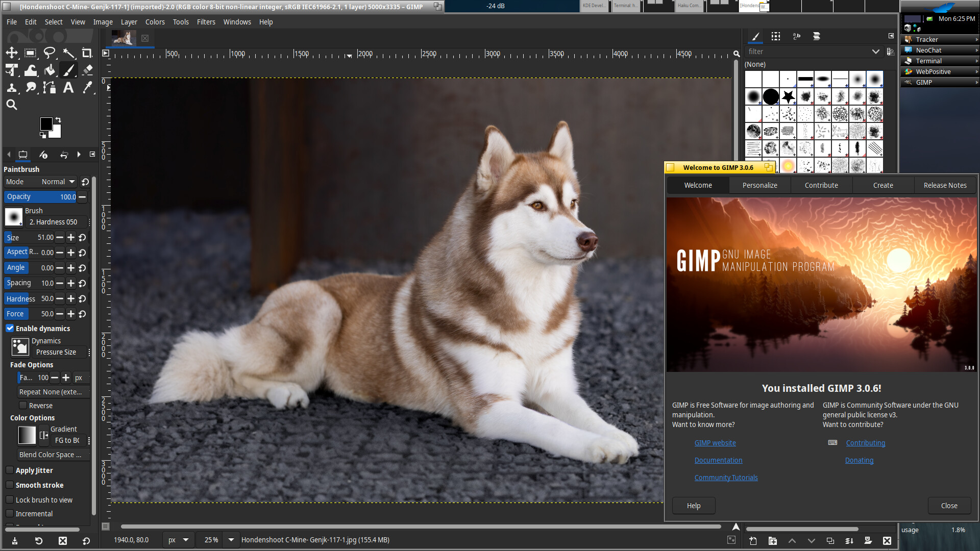
Task: Open the Community Tutorials link
Action: pos(726,478)
